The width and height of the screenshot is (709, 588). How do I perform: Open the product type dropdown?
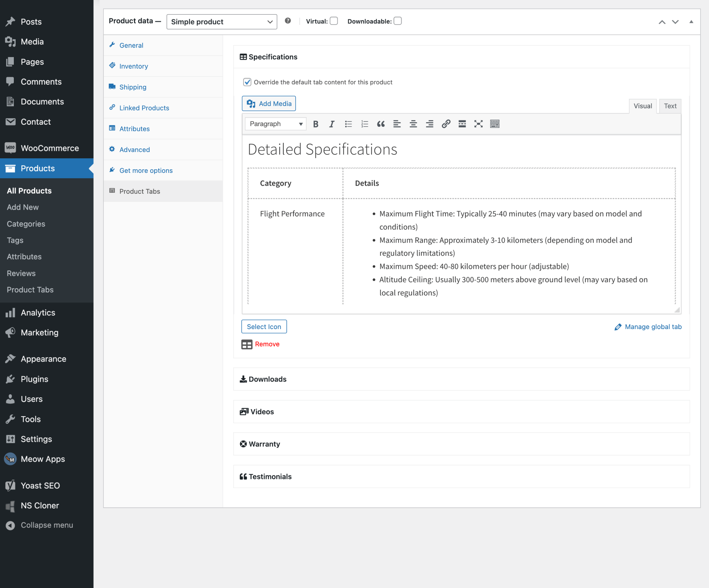222,22
